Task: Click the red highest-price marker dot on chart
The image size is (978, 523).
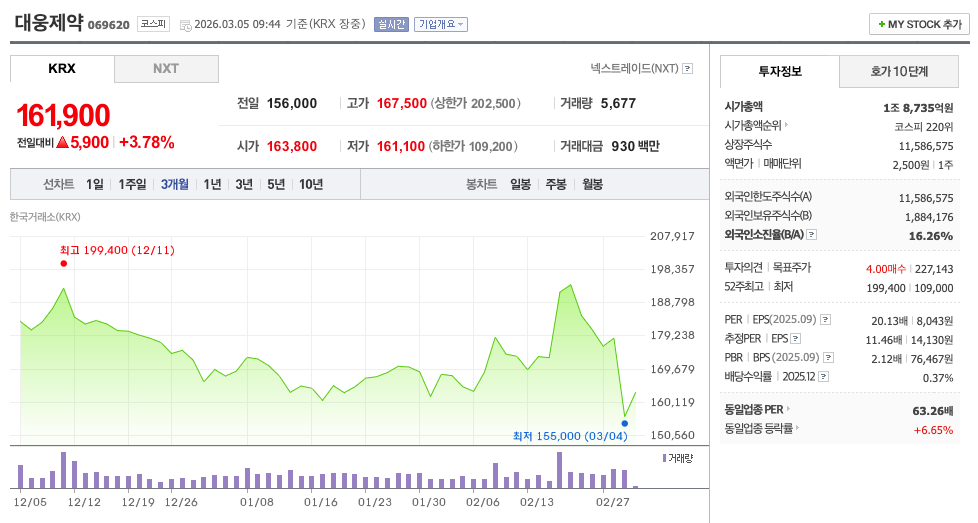Action: click(x=64, y=264)
